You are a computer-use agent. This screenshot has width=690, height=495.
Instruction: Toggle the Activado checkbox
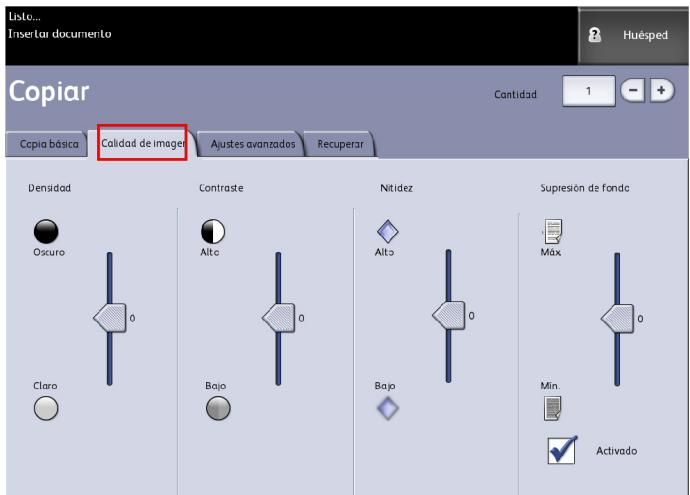pos(562,451)
